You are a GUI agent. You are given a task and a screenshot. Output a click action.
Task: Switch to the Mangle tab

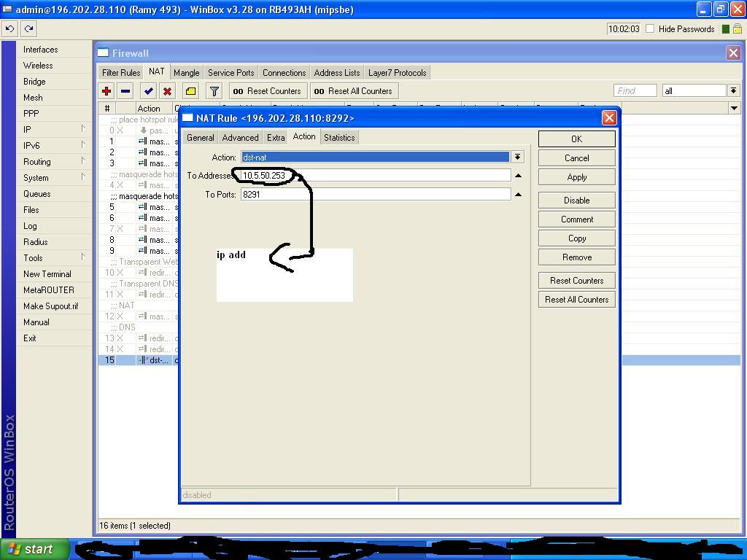[x=186, y=72]
